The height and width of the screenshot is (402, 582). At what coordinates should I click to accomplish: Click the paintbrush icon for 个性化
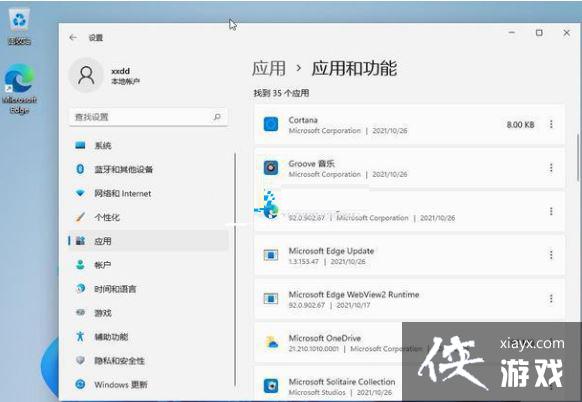(x=80, y=217)
